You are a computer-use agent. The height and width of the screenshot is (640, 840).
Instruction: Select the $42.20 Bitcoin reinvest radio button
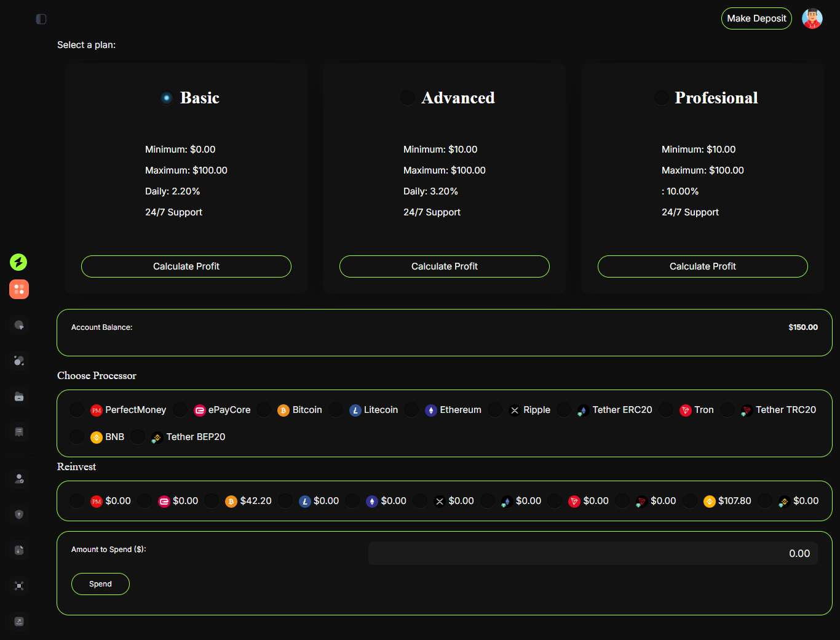pos(212,501)
